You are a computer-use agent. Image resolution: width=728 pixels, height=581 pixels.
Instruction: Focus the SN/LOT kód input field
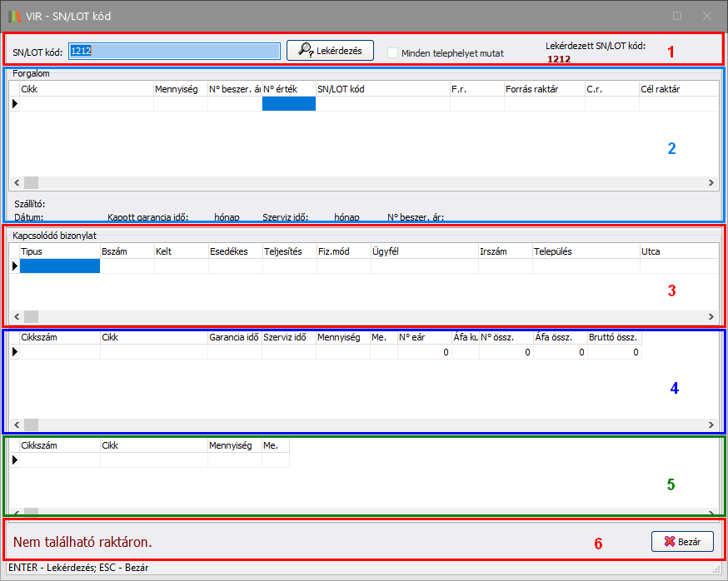(x=174, y=51)
